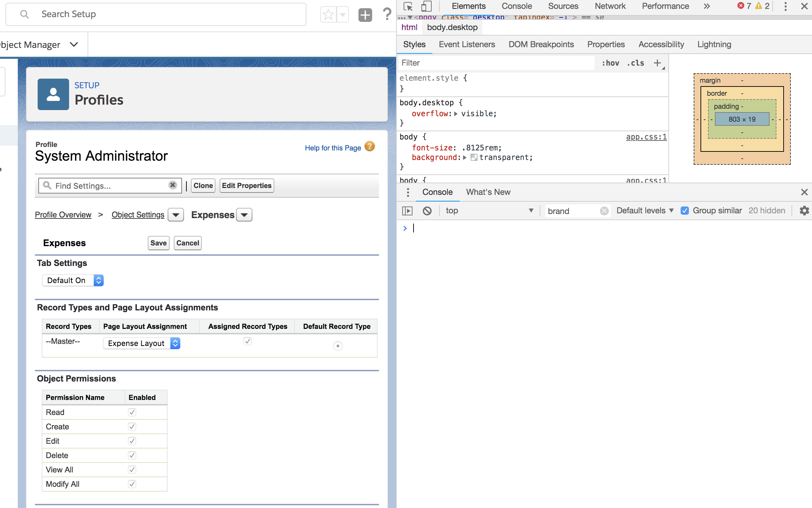Image resolution: width=812 pixels, height=508 pixels.
Task: Expand the Default levels log filter
Action: point(645,211)
